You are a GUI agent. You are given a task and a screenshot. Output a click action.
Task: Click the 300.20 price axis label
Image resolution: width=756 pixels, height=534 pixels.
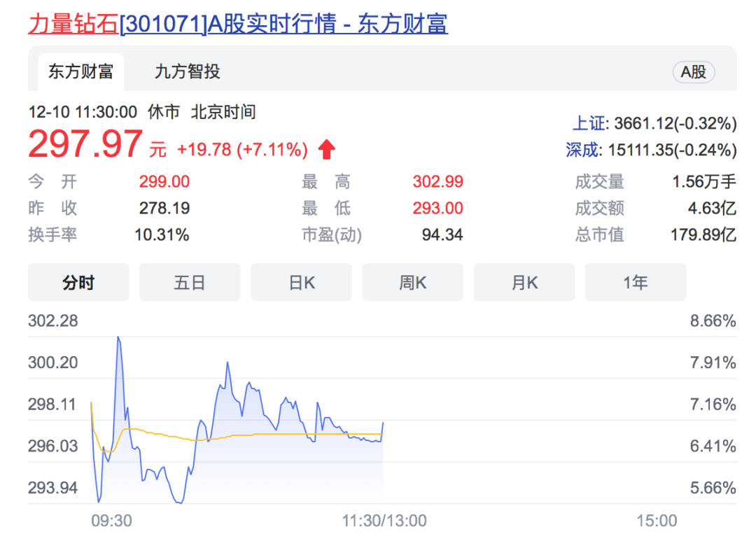coord(53,363)
